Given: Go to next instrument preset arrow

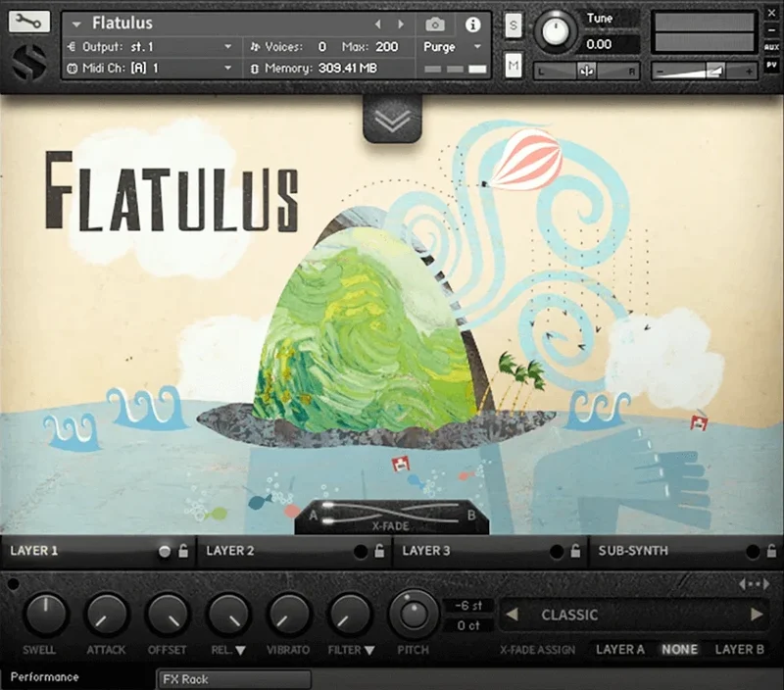Looking at the screenshot, I should [401, 24].
